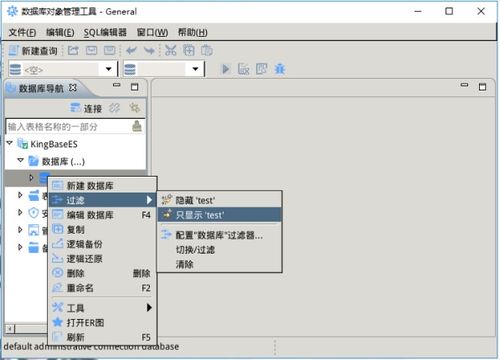
Task: Close the application window
Action: 481,11
